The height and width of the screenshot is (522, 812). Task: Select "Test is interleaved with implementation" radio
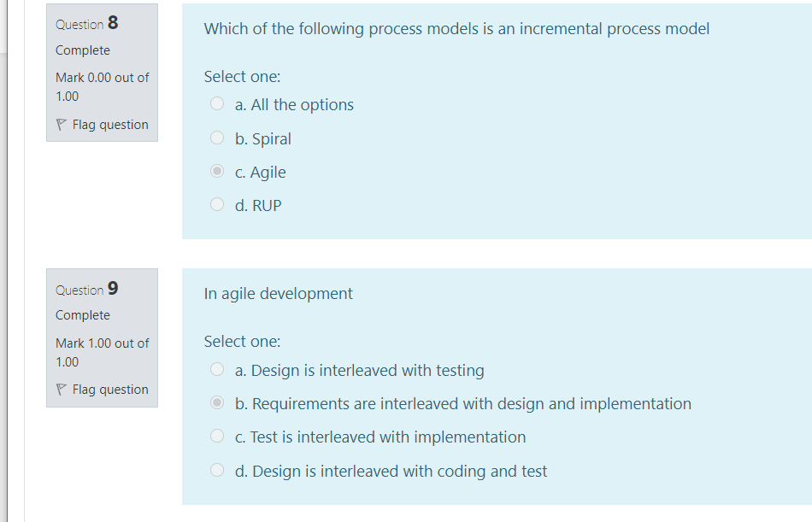coord(217,437)
